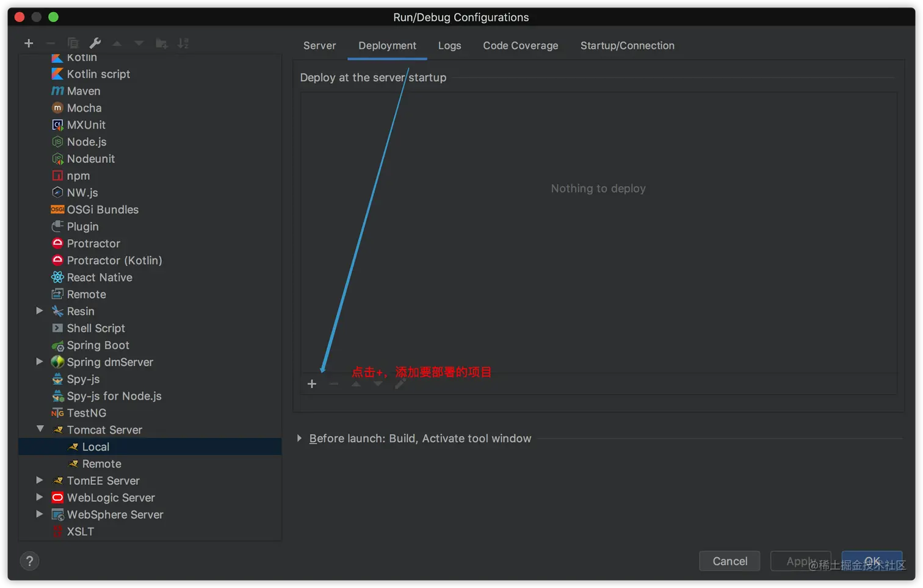
Task: Select the Deployment tab
Action: click(387, 46)
